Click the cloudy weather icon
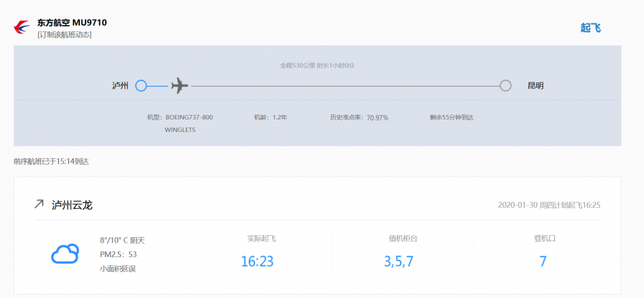 tap(65, 253)
